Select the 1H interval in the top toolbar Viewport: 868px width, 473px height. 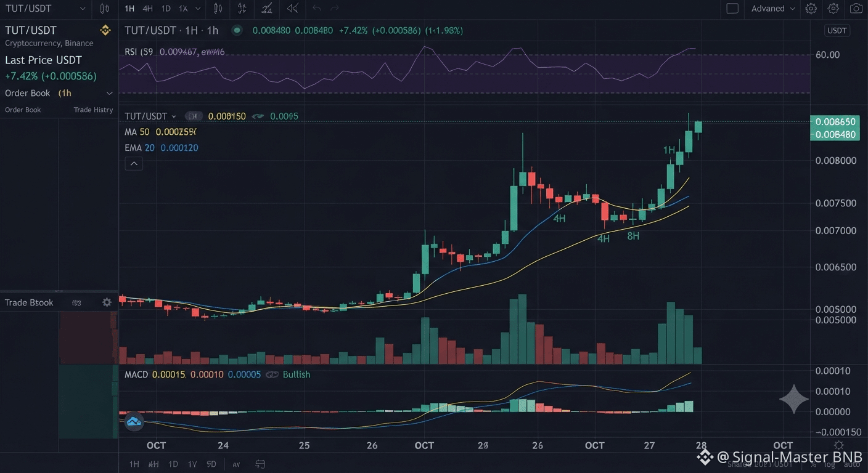coord(129,9)
